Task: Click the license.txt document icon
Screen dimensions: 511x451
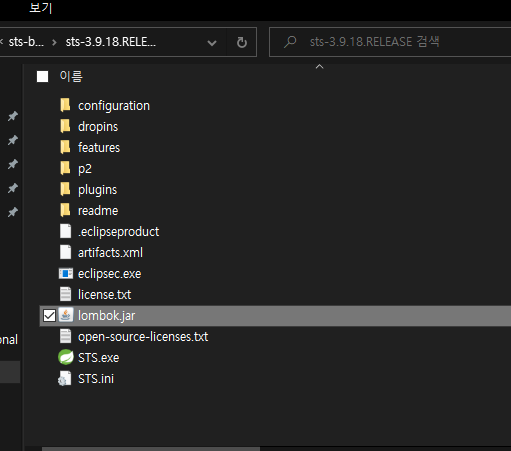Action: click(65, 294)
